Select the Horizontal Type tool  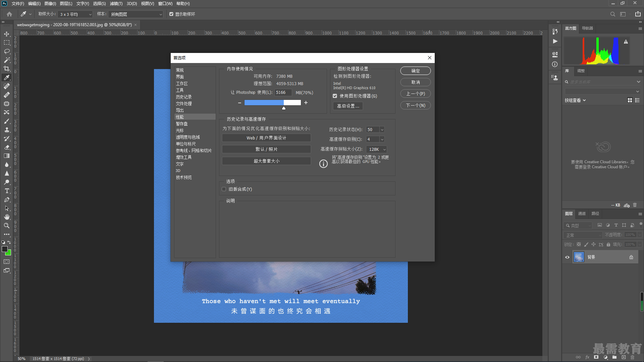[6, 191]
